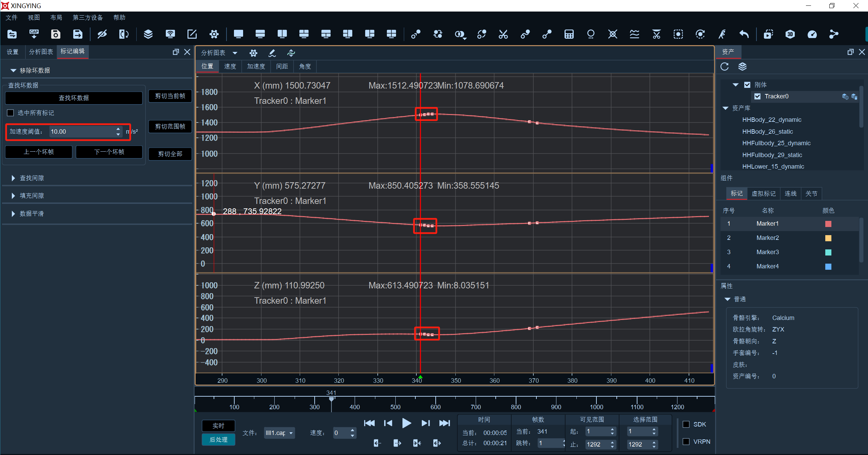Click the chart settings gear icon

pos(253,53)
